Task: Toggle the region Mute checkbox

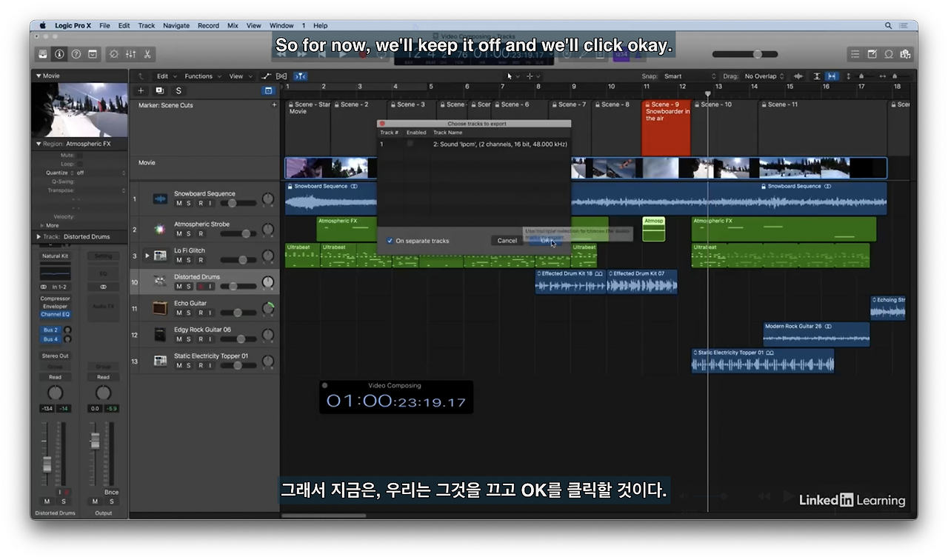Action: pos(80,156)
